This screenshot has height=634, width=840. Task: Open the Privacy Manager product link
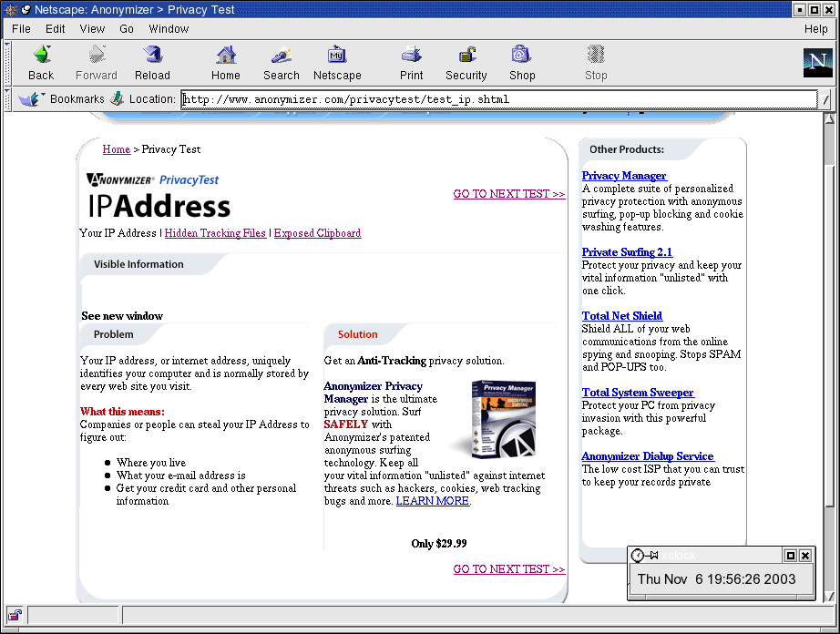[624, 176]
